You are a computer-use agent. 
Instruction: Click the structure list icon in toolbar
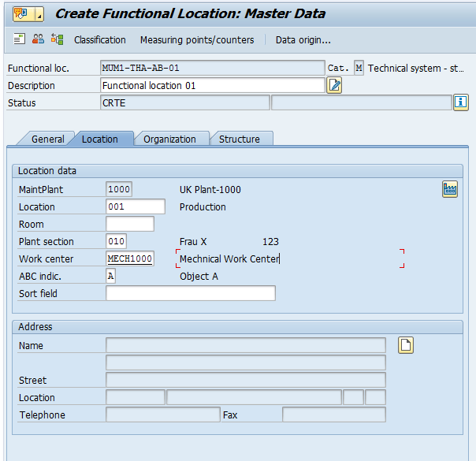pos(57,39)
